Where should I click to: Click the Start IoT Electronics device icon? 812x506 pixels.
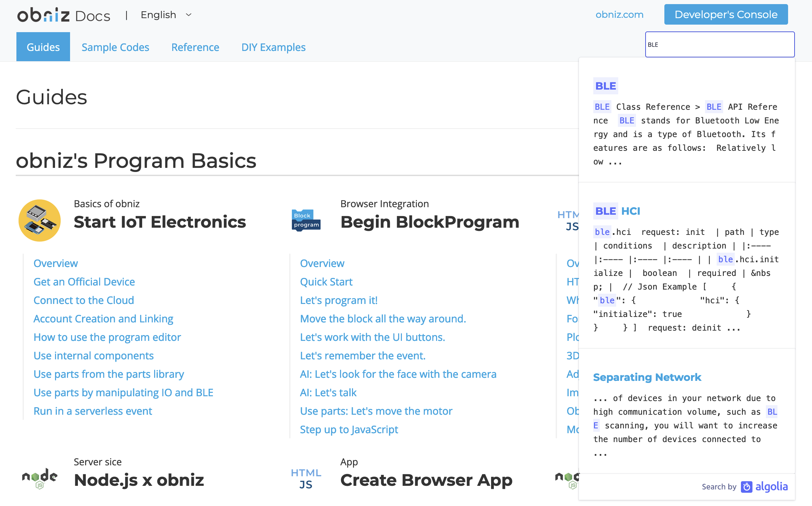coord(40,221)
